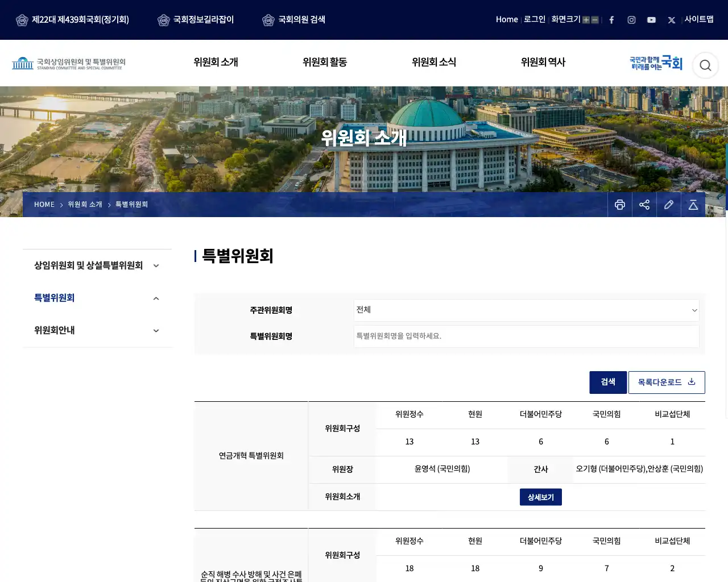Open the Instagram icon link
Screen dimensions: 728x582
click(x=631, y=20)
